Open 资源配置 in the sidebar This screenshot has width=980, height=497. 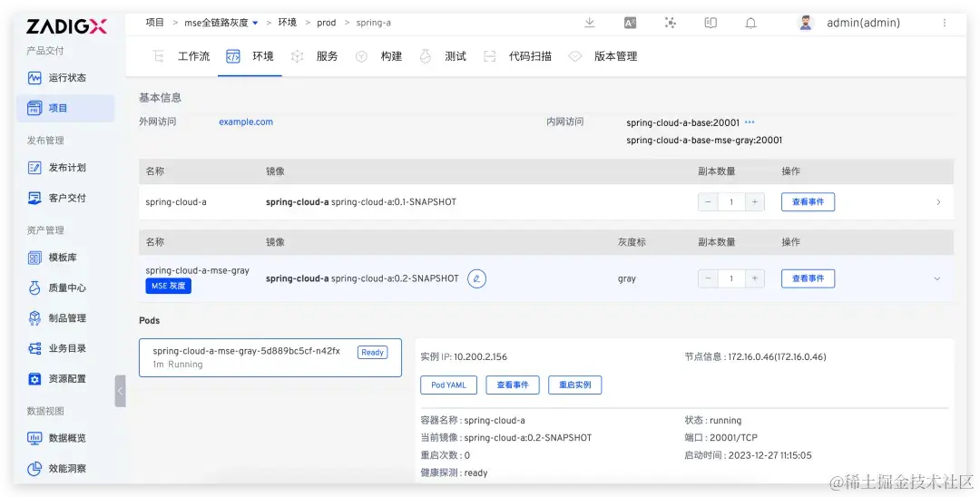pyautogui.click(x=57, y=378)
